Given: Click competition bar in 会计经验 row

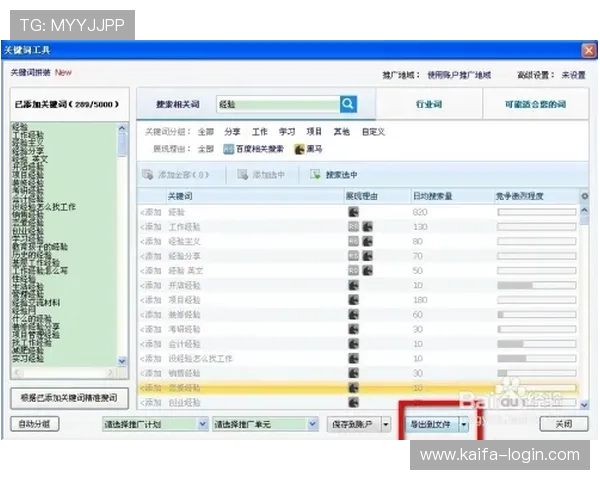Looking at the screenshot, I should (x=537, y=344).
